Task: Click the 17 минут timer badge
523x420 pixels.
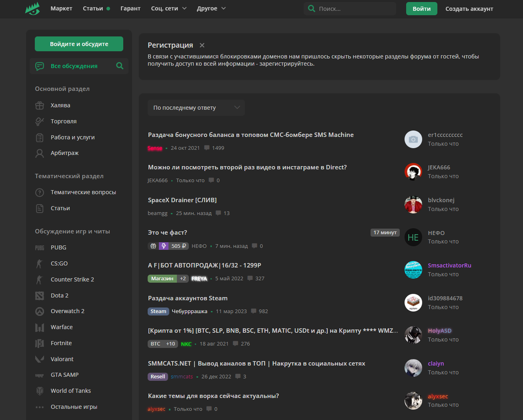Action: click(x=385, y=233)
